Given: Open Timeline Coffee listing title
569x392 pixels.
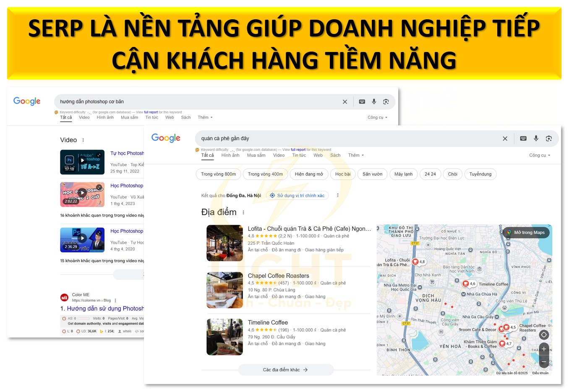Looking at the screenshot, I should coord(268,322).
